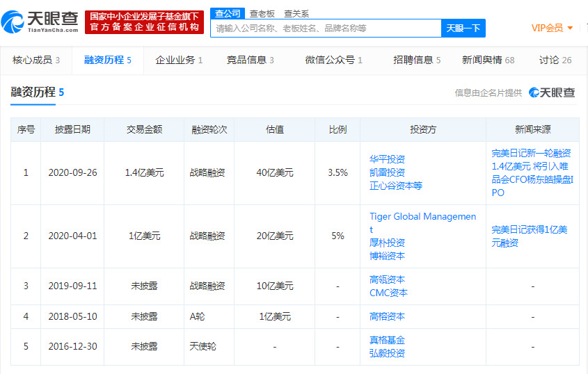Click date cell 2020-09-26

click(x=73, y=173)
